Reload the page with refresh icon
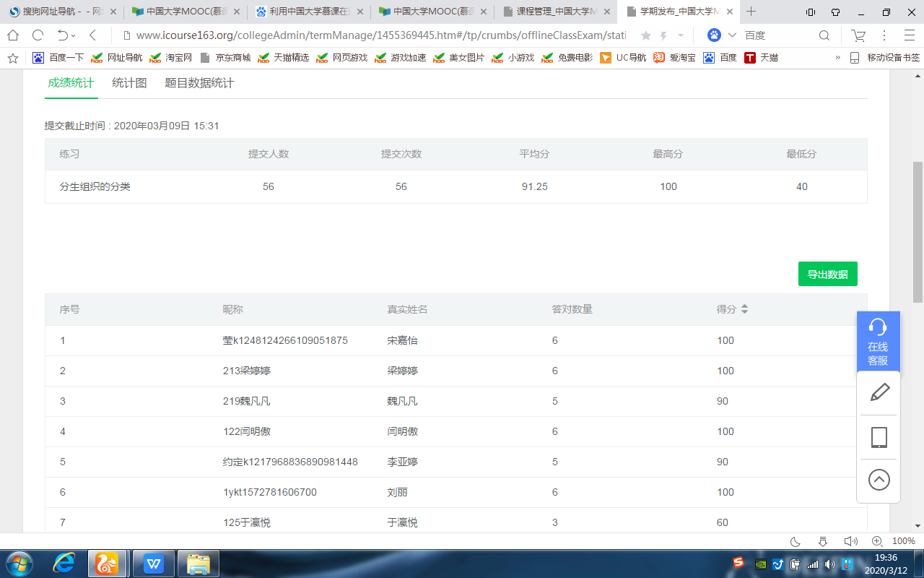This screenshot has width=924, height=578. (38, 35)
